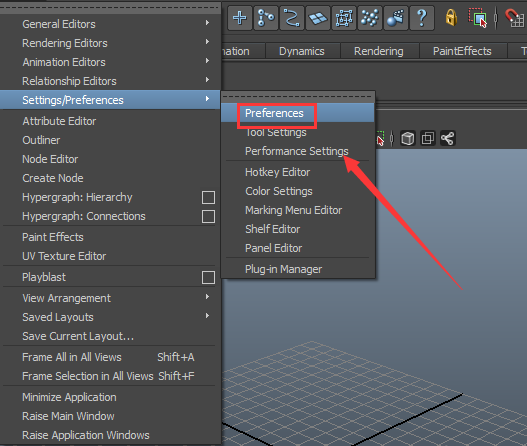Open Color Settings
Viewport: 527px width, 446px height.
[x=298, y=191]
